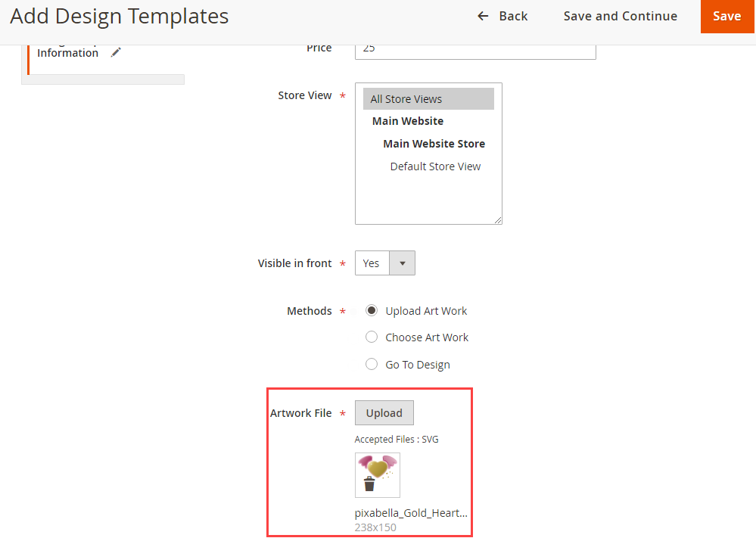Image resolution: width=756 pixels, height=538 pixels.
Task: Open the Information tab in sidebar
Action: pos(68,53)
